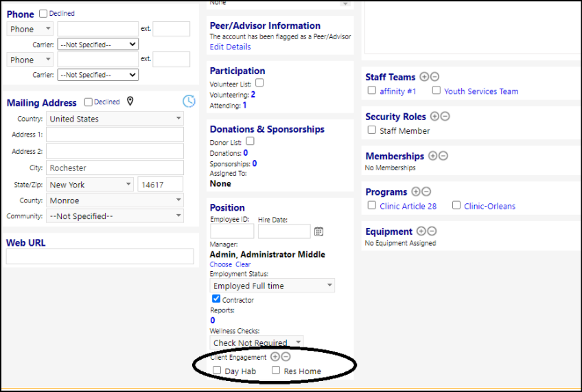Check the Youth Services Team checkbox
The width and height of the screenshot is (582, 392).
tap(436, 90)
